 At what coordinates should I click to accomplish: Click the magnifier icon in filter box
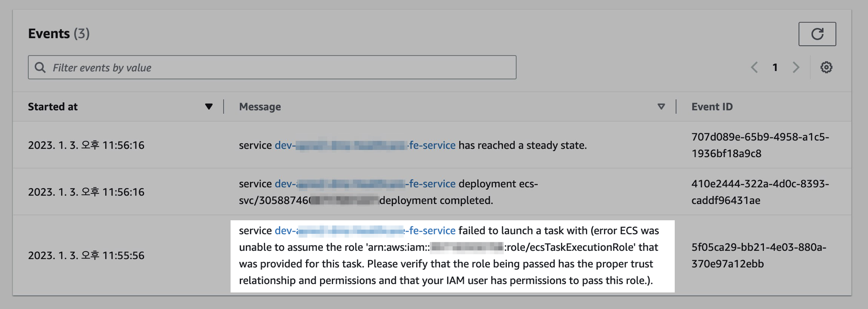click(x=40, y=67)
